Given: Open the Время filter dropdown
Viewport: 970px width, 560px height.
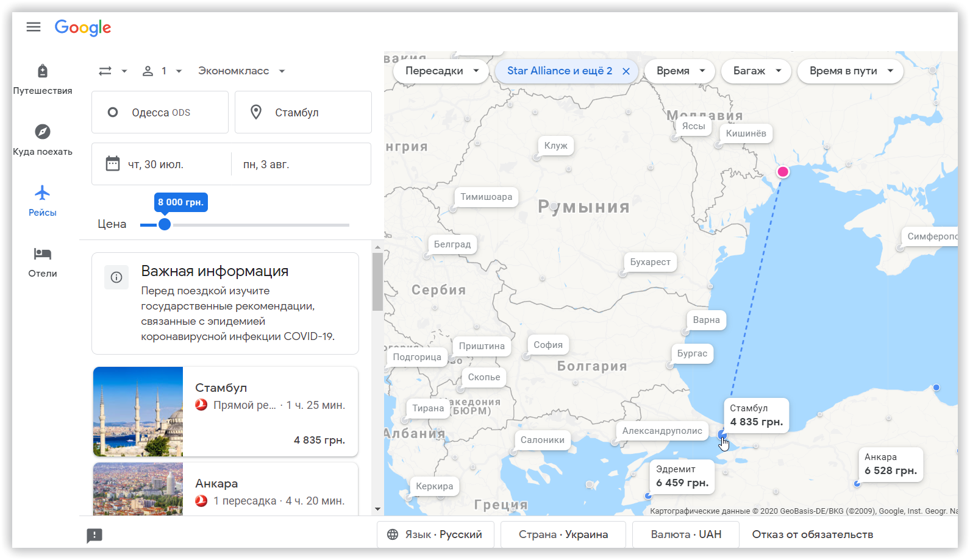Looking at the screenshot, I should (x=680, y=71).
